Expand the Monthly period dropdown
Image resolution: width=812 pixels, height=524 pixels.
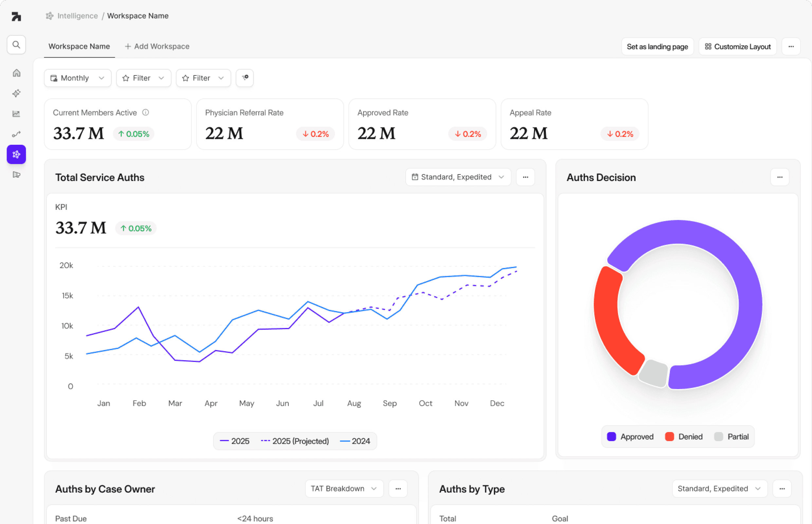pyautogui.click(x=78, y=78)
